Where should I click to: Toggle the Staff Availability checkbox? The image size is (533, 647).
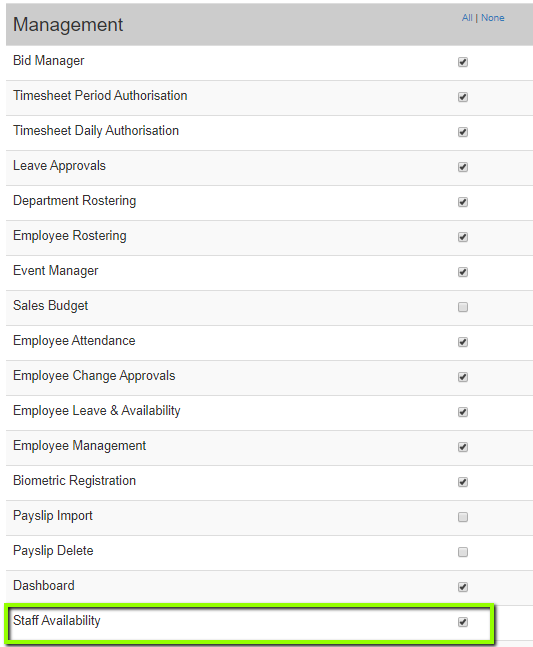pyautogui.click(x=462, y=622)
